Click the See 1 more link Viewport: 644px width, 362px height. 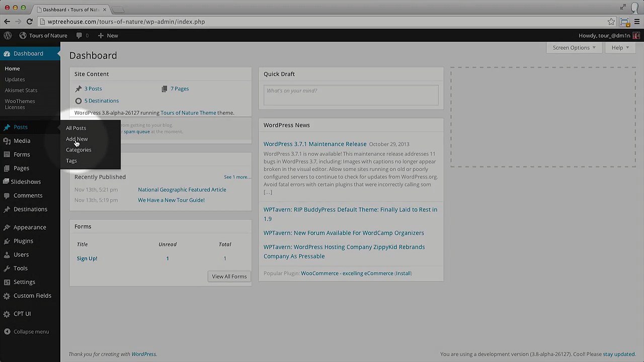point(237,177)
